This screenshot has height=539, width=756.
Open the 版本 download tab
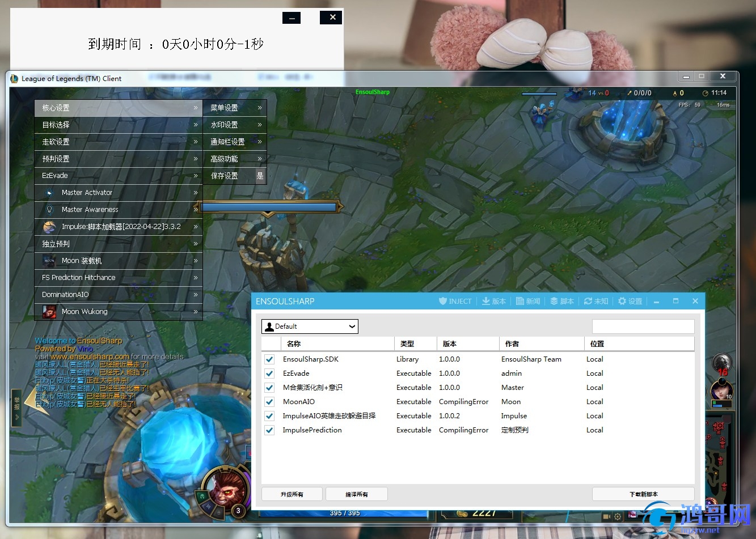coord(494,301)
